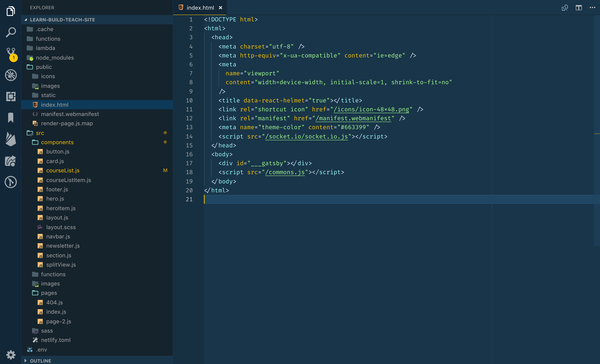Click the EXPLORER panel title
This screenshot has width=600, height=364.
[42, 8]
